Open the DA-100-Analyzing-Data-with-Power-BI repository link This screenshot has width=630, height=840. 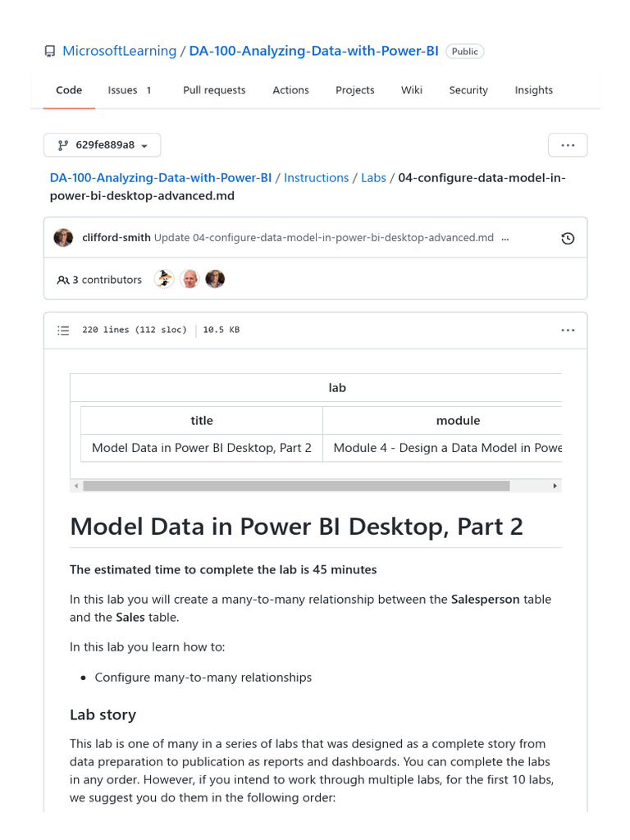[x=314, y=51]
